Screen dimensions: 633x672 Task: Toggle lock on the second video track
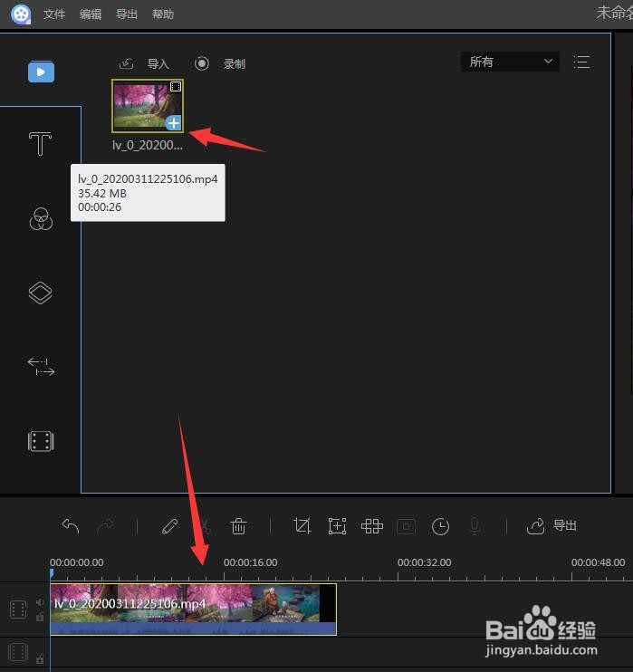(40, 659)
